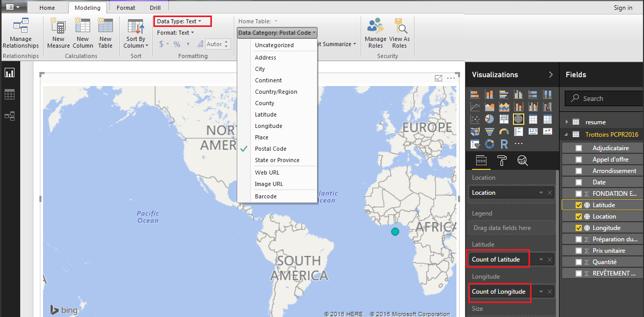The height and width of the screenshot is (317, 644).
Task: Open focus mode on the map visual
Action: point(438,78)
